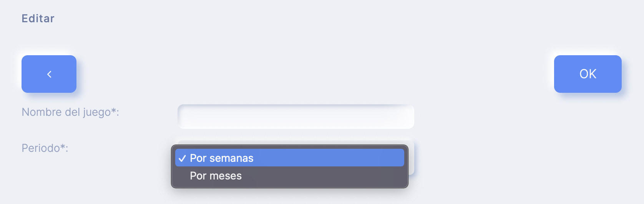Click the empty field beside Nombre del juego
This screenshot has width=644, height=204.
[x=296, y=117]
